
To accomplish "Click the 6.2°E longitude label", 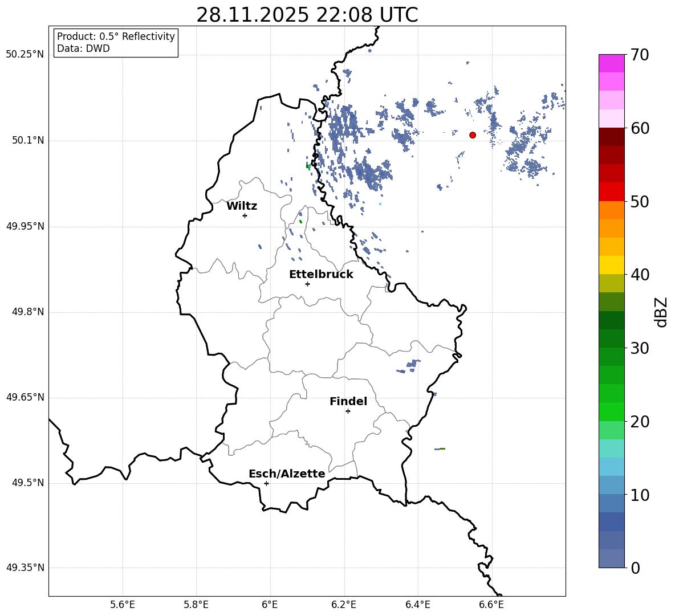I will point(344,605).
